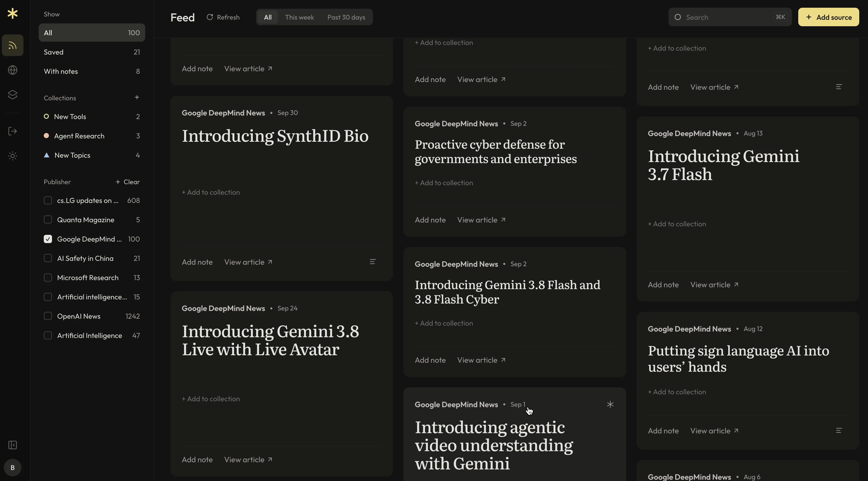Viewport: 868px width, 481px height.
Task: Click the asterisk save icon on agentic video card
Action: [x=610, y=404]
